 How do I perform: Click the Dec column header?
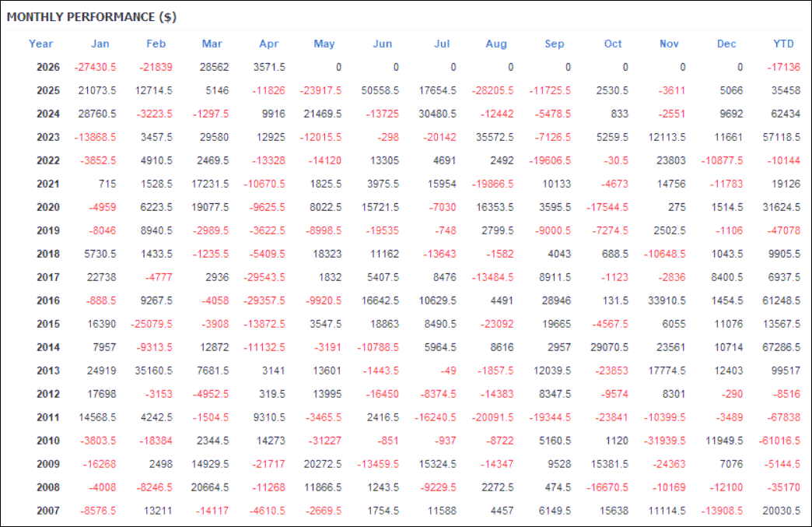[x=726, y=44]
